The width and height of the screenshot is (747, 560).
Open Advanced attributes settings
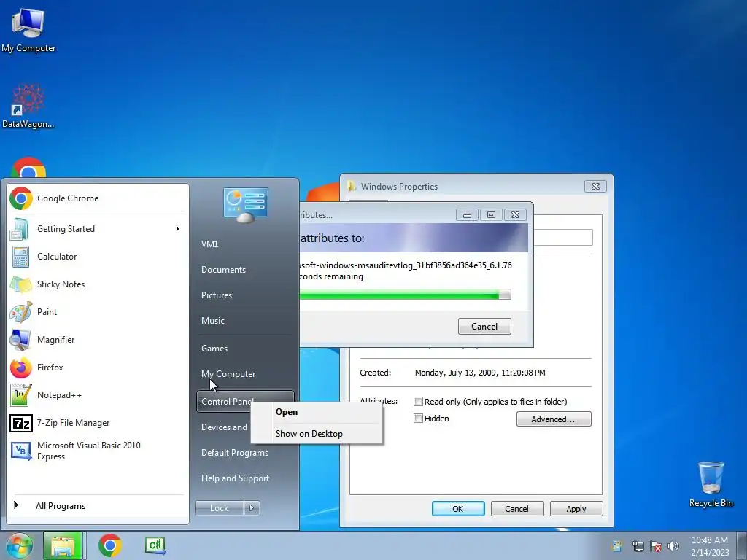point(554,419)
